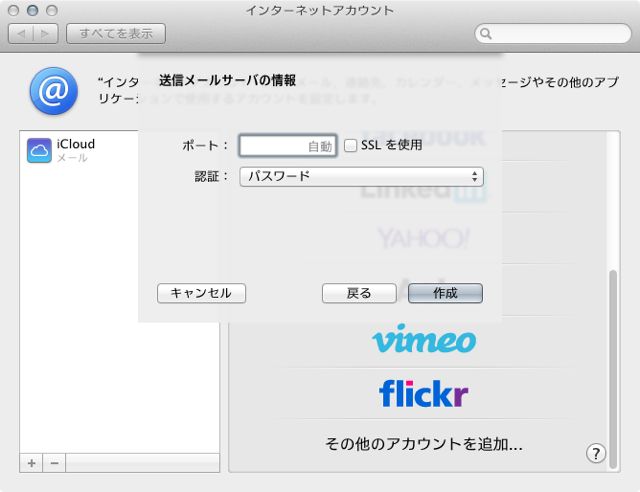
Task: Click the window's yellow minimize button
Action: (x=33, y=10)
